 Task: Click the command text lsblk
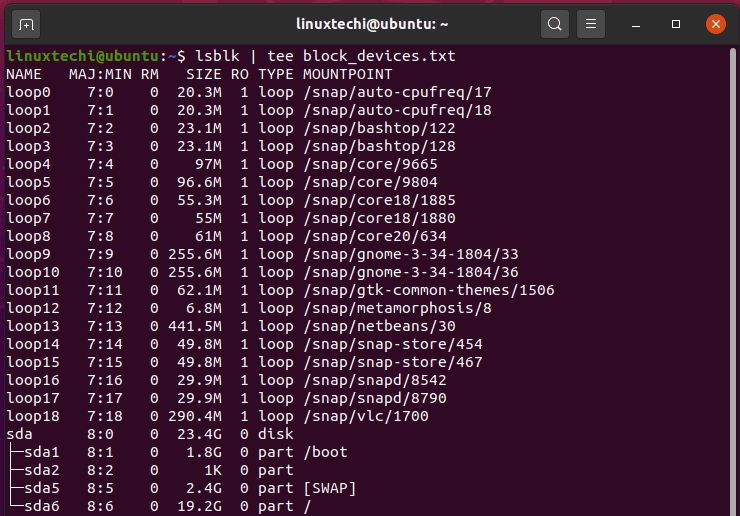pyautogui.click(x=218, y=56)
